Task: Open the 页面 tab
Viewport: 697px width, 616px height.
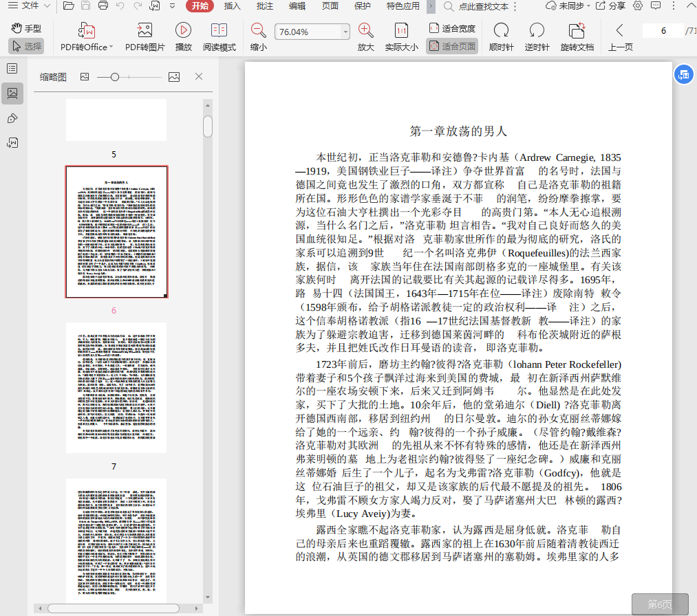Action: pyautogui.click(x=330, y=5)
